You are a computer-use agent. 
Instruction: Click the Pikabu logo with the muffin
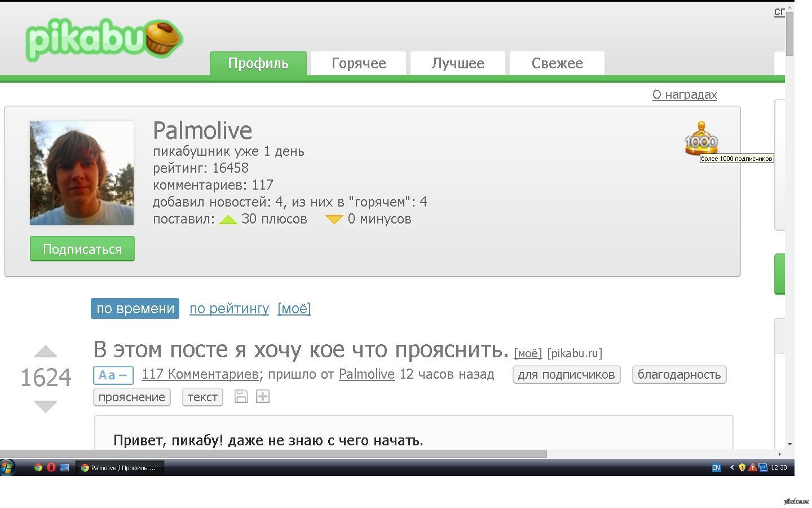coord(104,40)
